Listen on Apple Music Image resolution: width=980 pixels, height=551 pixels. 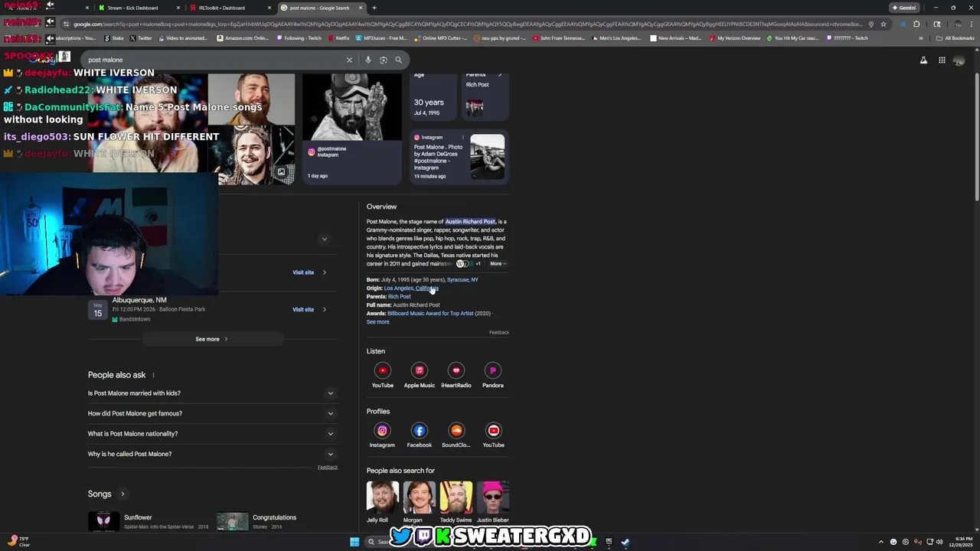coord(419,375)
